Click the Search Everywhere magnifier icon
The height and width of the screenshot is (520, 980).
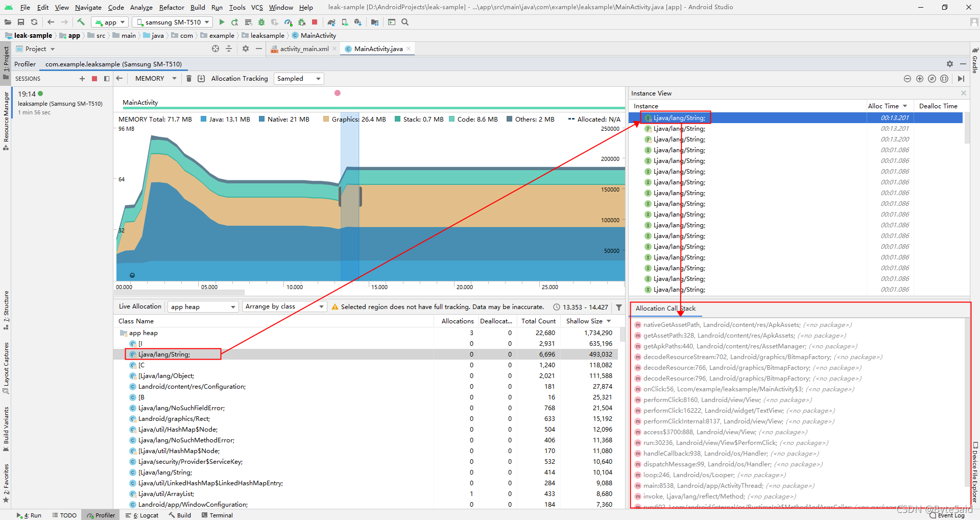(x=405, y=22)
